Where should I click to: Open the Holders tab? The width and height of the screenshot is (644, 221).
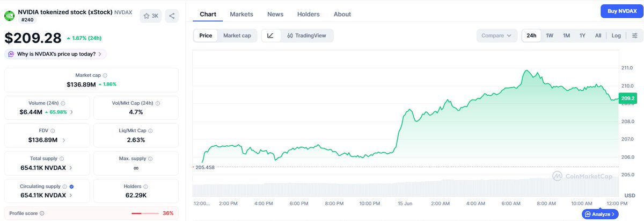[309, 15]
